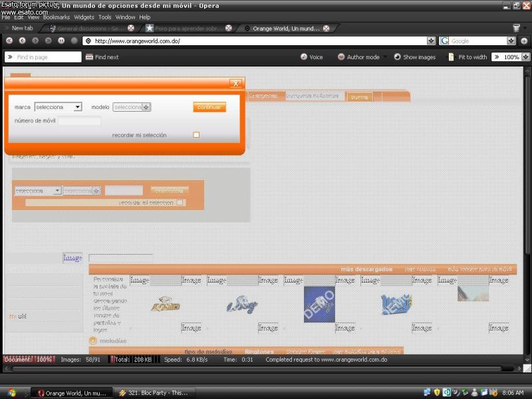
Task: Click the taskbar clock 8:06 AM
Action: coord(513,392)
